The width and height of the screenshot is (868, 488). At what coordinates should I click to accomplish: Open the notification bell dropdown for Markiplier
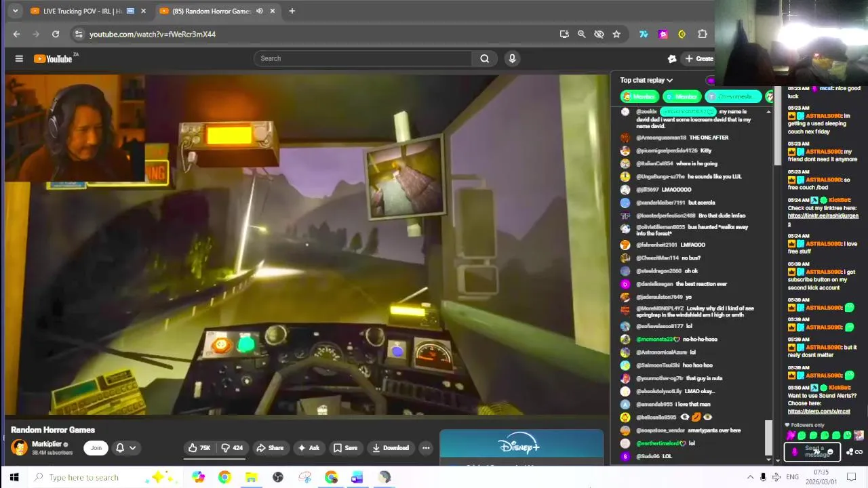pyautogui.click(x=125, y=448)
